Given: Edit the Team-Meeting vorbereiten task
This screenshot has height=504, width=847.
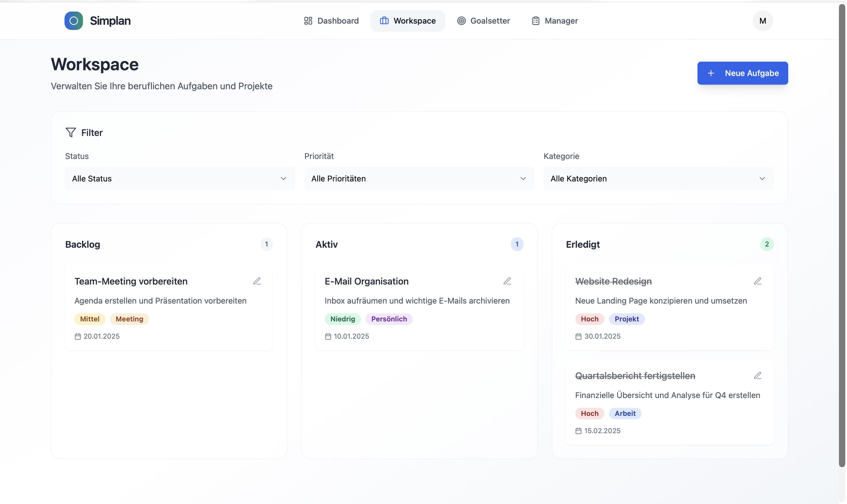Looking at the screenshot, I should click(257, 280).
